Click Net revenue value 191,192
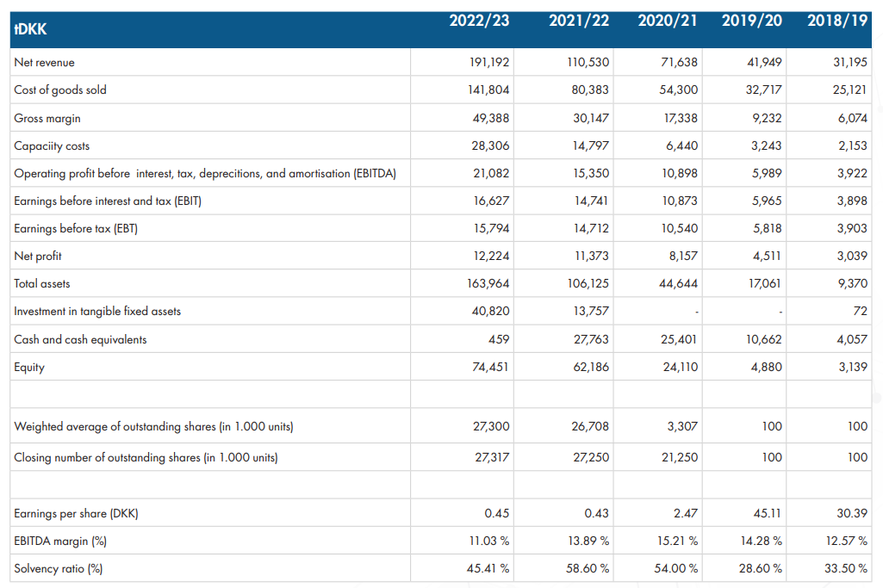 (489, 63)
